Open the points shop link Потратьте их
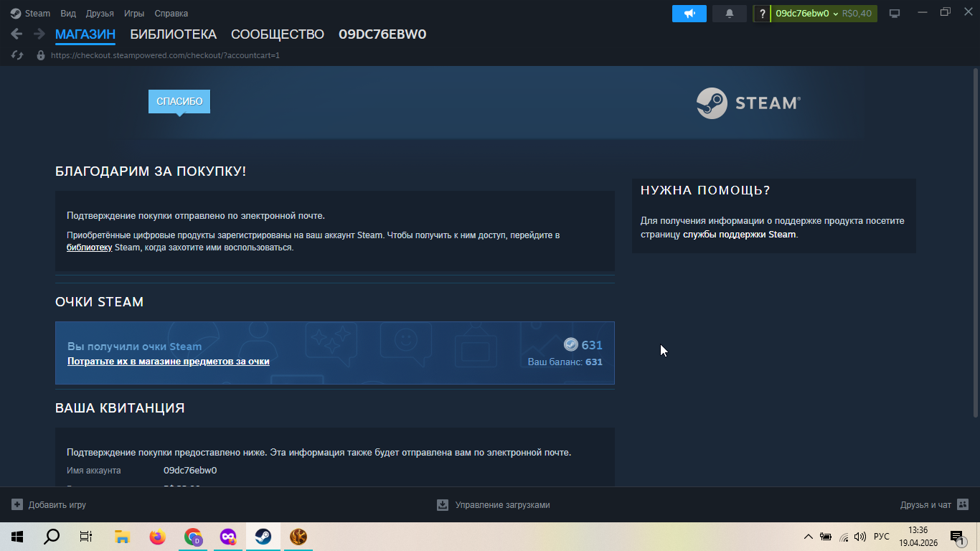The height and width of the screenshot is (551, 980). [x=169, y=362]
